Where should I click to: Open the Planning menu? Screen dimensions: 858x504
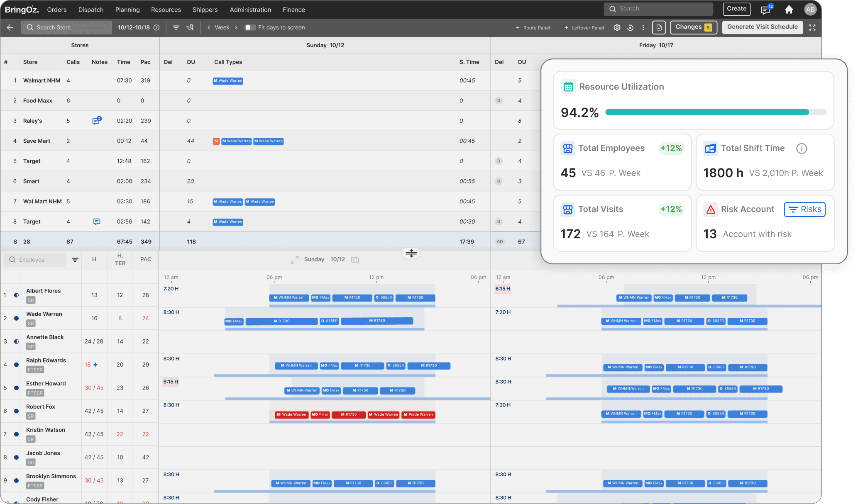coord(127,10)
